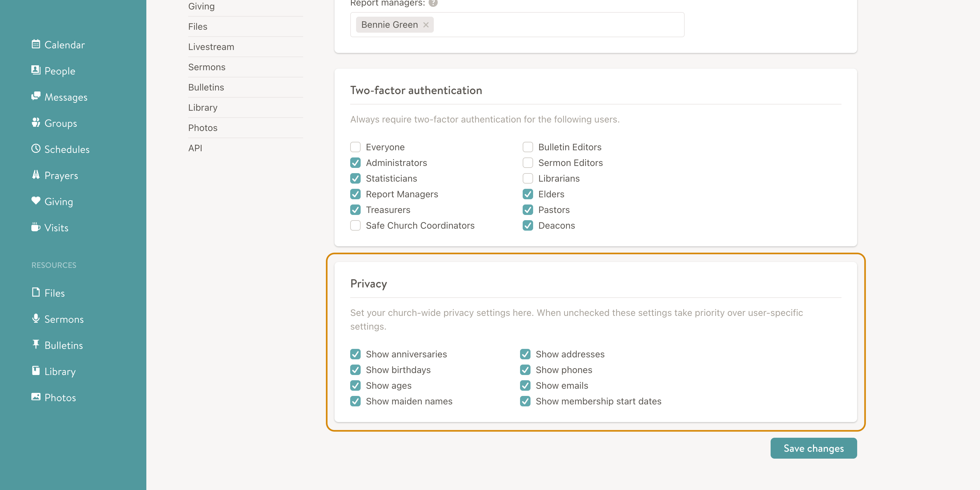Toggle Report Managers two-factor checkbox

355,194
